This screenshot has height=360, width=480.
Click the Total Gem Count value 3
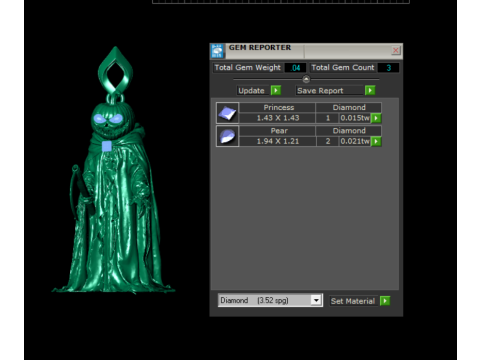tap(389, 68)
